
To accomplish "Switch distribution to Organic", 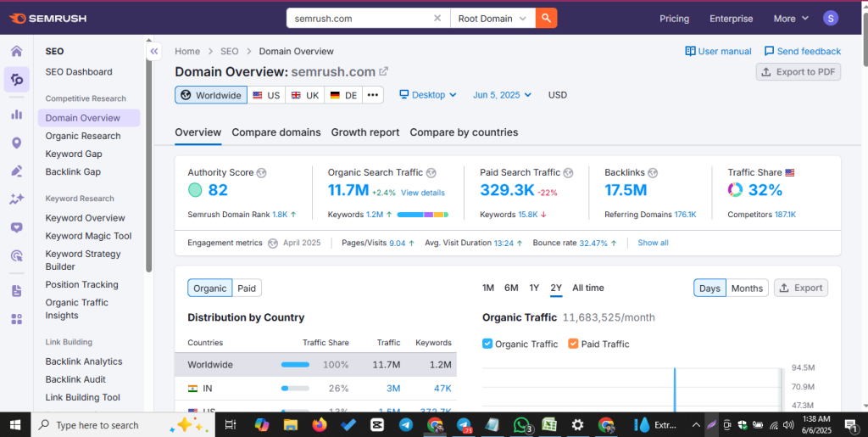I will (x=210, y=288).
